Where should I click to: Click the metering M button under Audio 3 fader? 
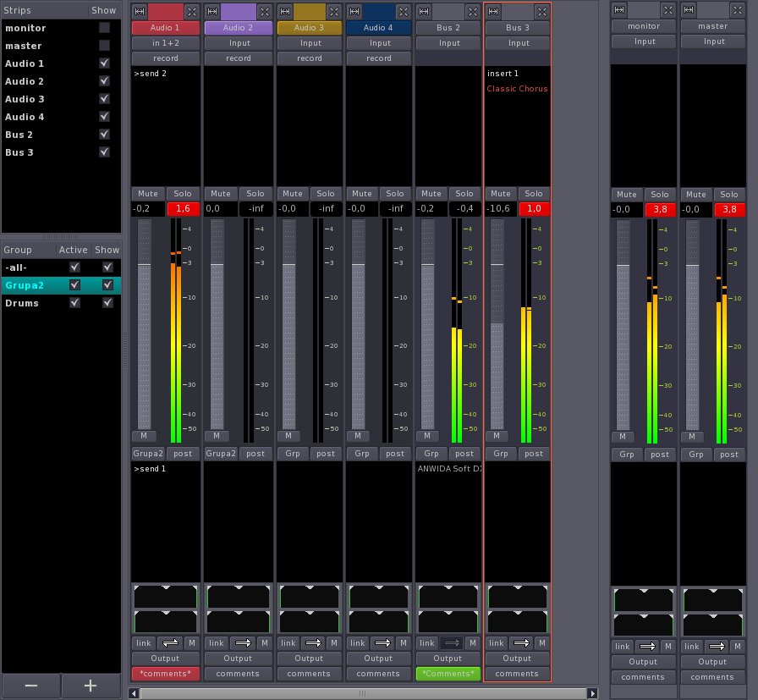click(288, 436)
